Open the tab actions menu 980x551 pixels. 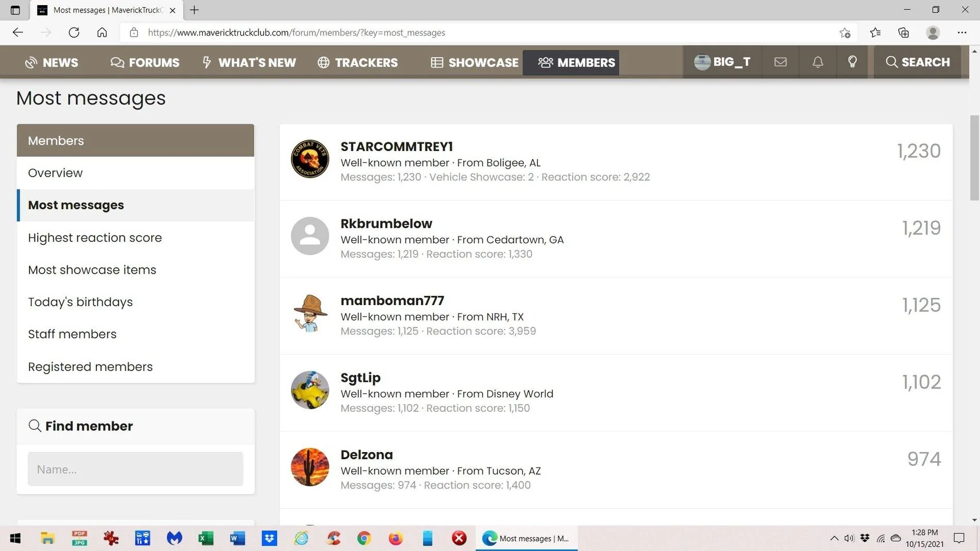pyautogui.click(x=15, y=10)
